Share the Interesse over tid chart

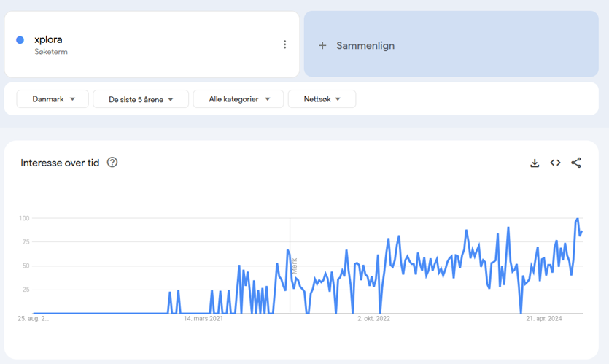(x=576, y=163)
